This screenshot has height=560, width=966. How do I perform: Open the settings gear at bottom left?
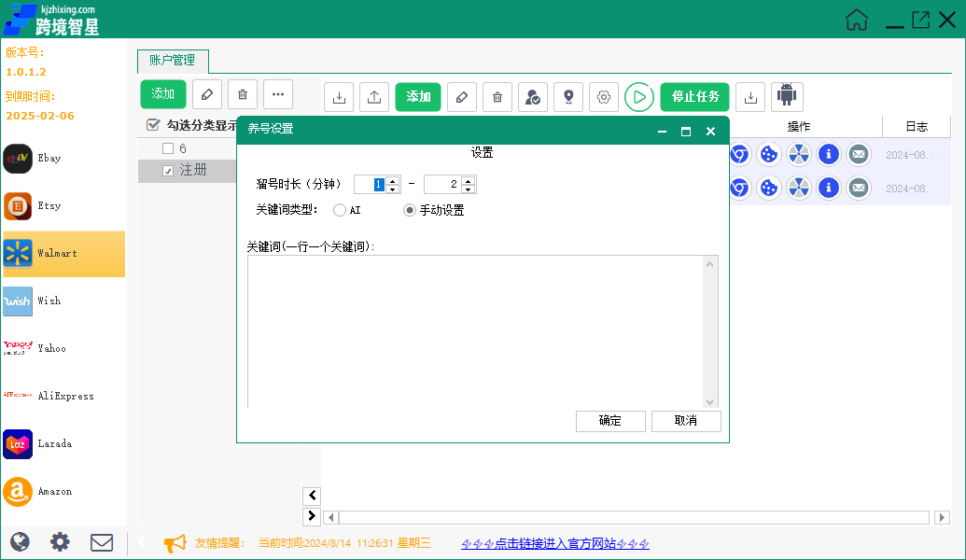(x=60, y=542)
